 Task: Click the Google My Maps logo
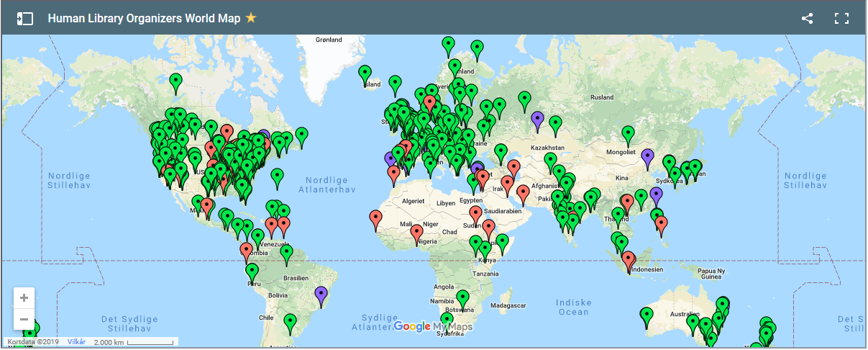pos(433,327)
